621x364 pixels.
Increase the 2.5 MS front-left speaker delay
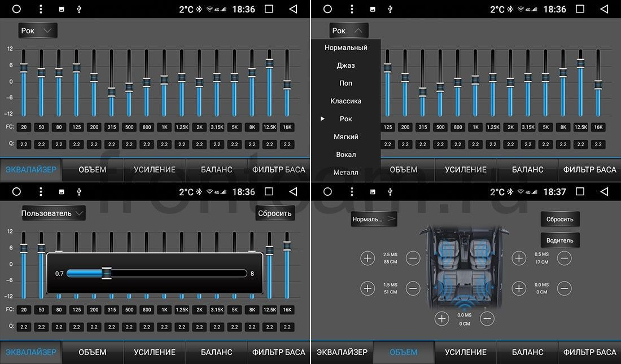coord(368,258)
